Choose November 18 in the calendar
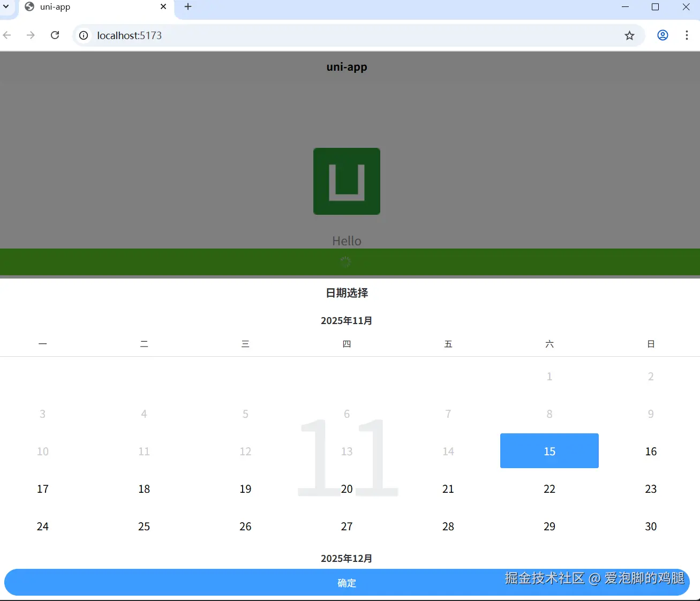This screenshot has width=700, height=601. pyautogui.click(x=144, y=489)
